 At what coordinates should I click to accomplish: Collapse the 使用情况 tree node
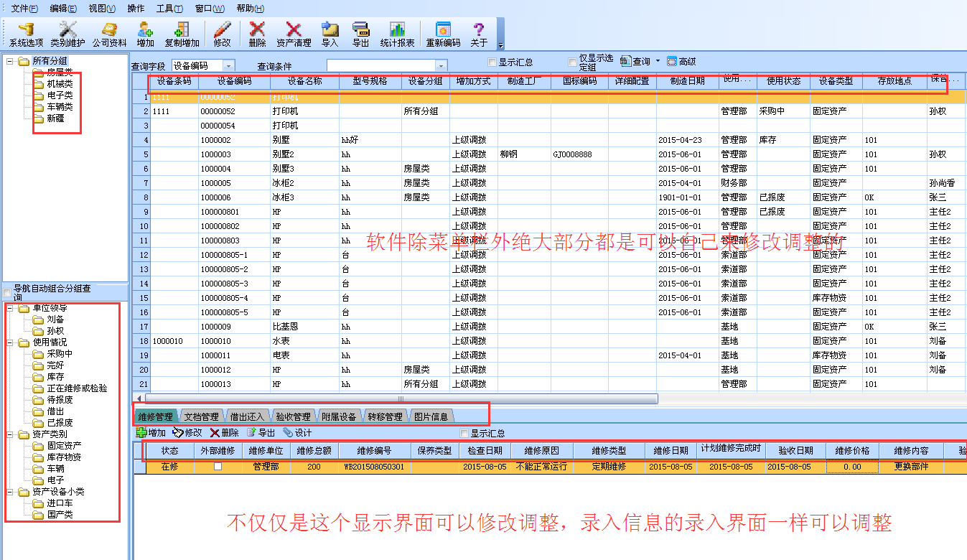pos(10,342)
